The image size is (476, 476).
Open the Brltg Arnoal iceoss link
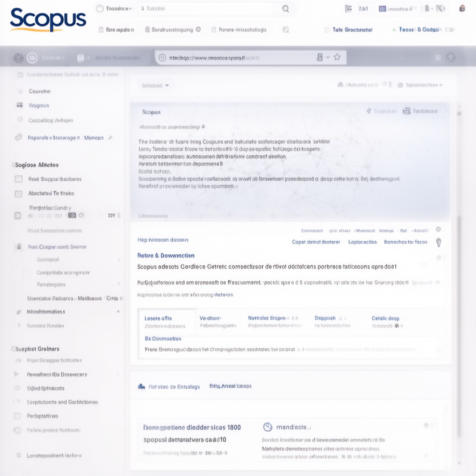(231, 386)
